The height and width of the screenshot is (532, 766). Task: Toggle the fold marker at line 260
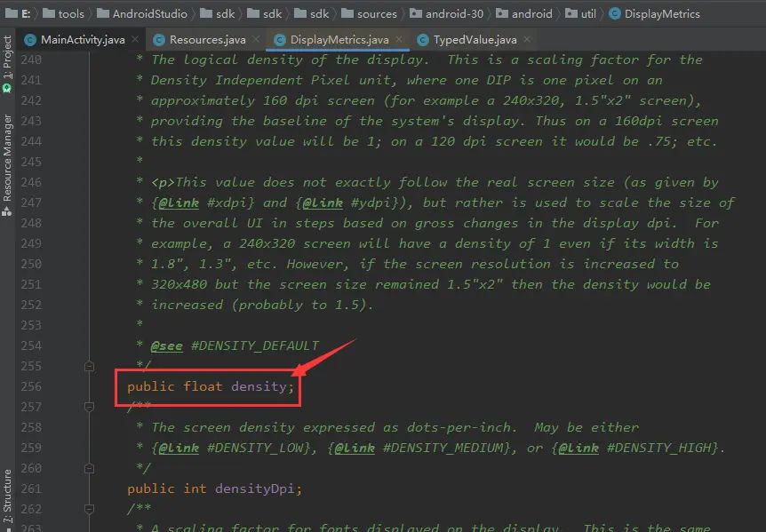[x=89, y=469]
